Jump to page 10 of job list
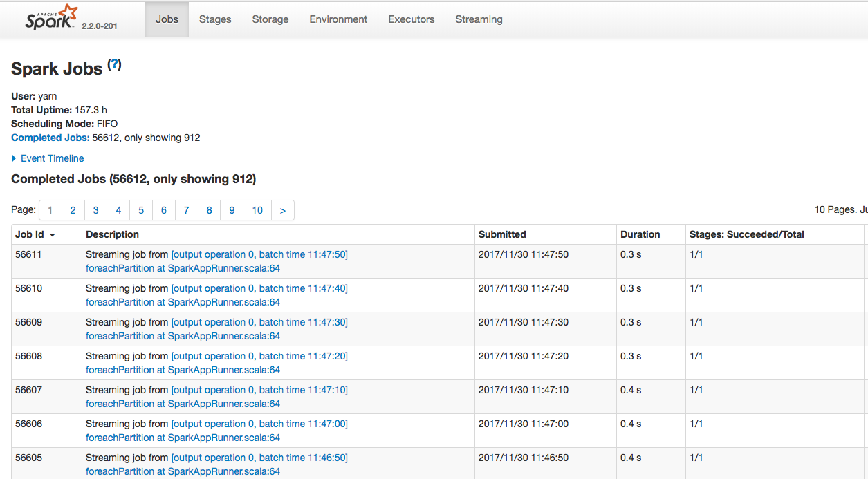Screen dimensions: 868x479 click(257, 210)
